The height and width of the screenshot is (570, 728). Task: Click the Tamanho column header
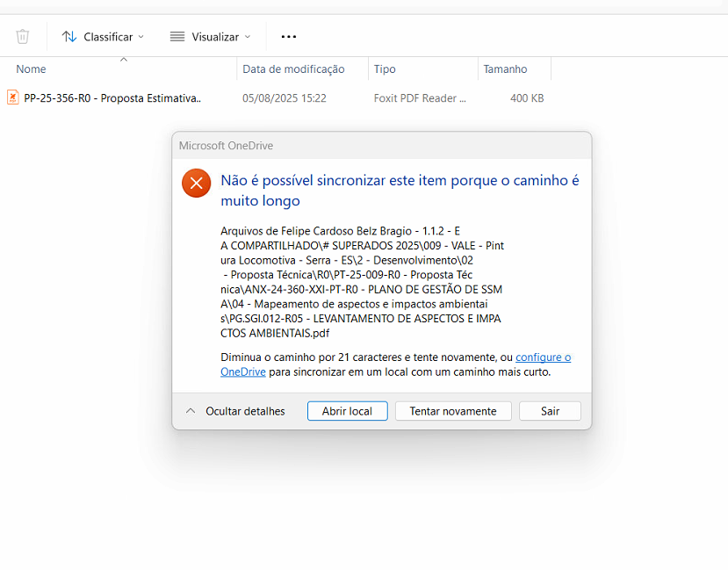click(505, 69)
